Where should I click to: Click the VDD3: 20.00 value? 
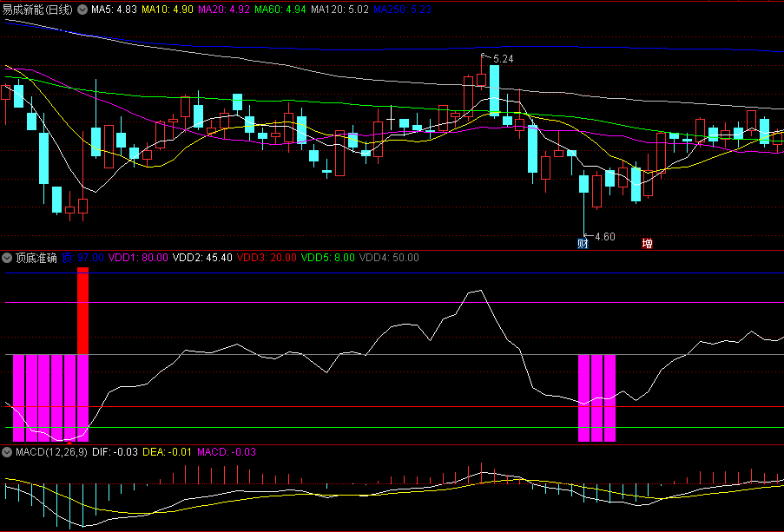click(267, 258)
